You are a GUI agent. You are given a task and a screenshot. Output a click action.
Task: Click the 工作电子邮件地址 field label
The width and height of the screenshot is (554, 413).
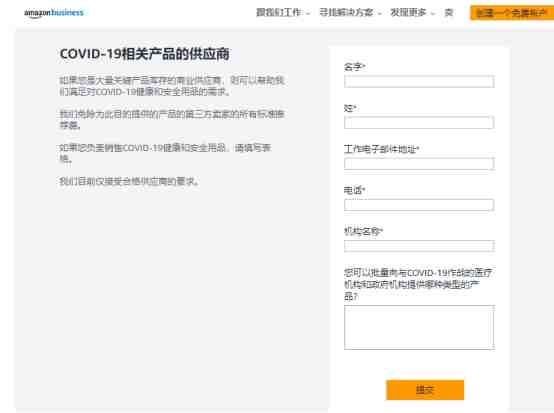click(382, 149)
